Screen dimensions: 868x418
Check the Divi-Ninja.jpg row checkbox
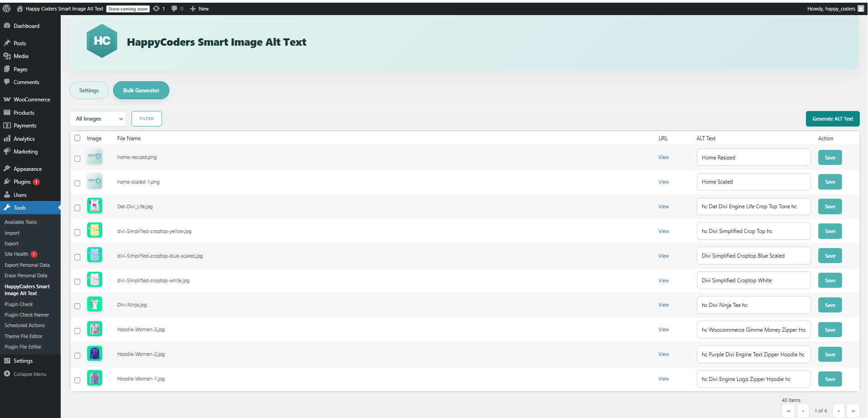77,306
